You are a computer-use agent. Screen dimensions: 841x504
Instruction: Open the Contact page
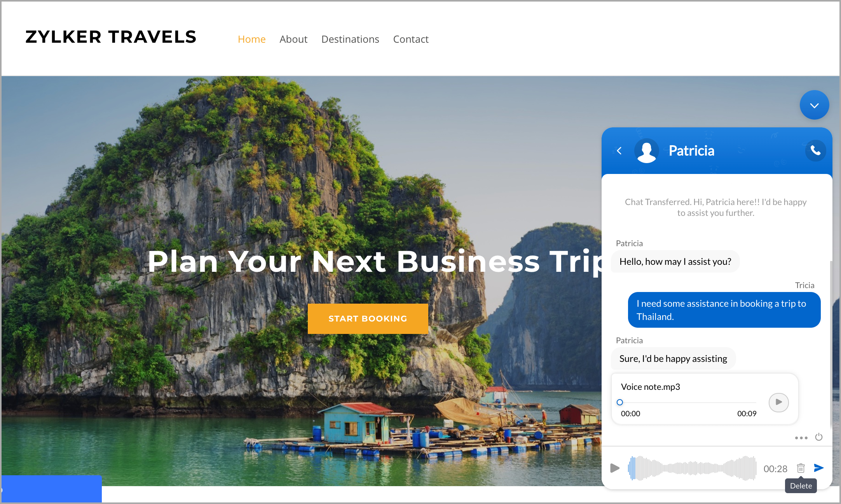(411, 39)
